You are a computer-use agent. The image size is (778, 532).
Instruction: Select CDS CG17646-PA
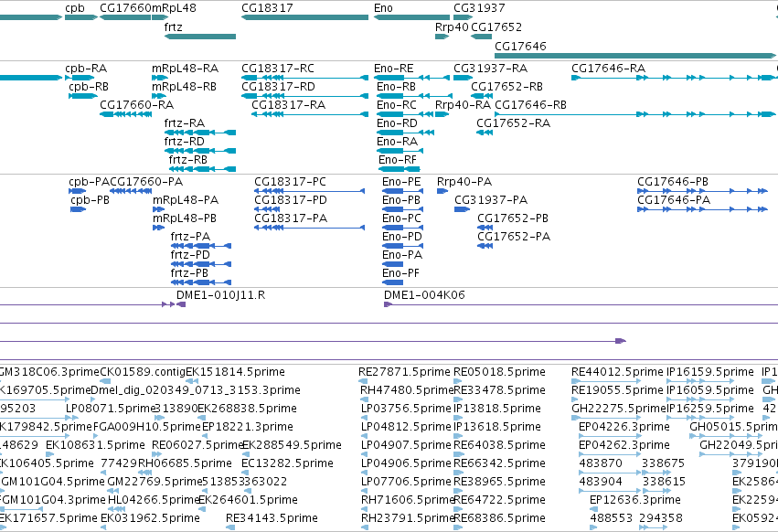(703, 209)
